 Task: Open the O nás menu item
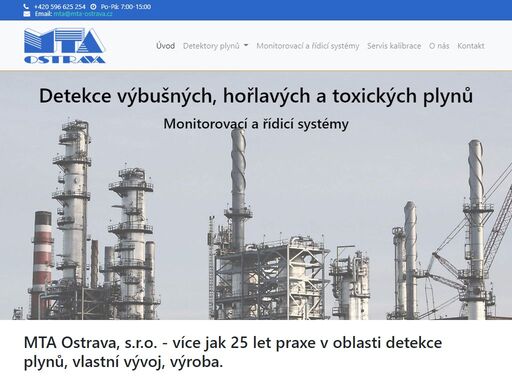click(x=439, y=46)
